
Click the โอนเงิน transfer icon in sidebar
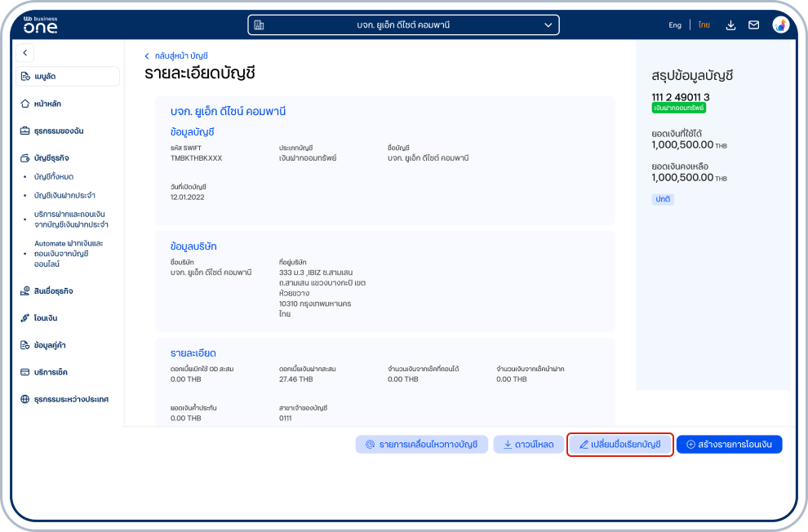tap(25, 318)
